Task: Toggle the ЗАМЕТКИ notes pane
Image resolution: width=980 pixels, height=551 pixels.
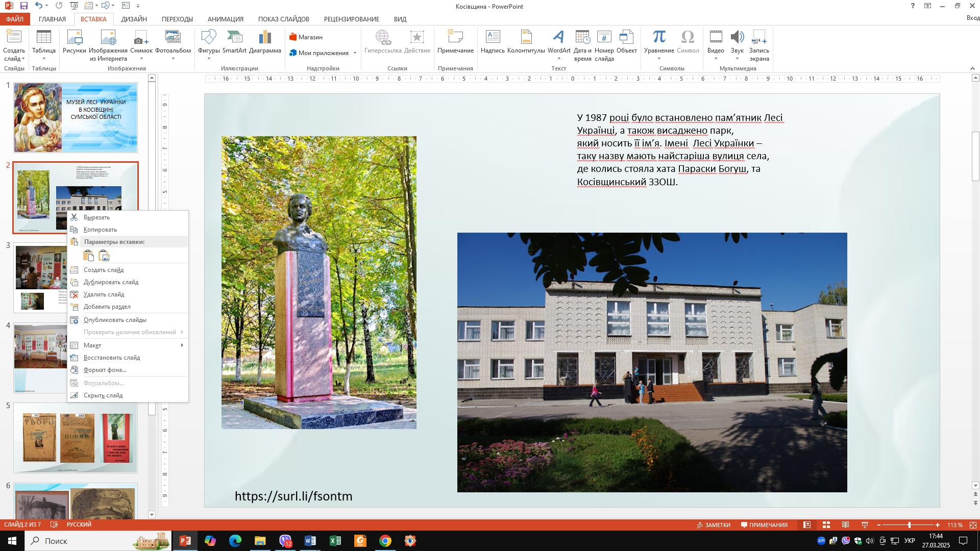Action: (714, 525)
